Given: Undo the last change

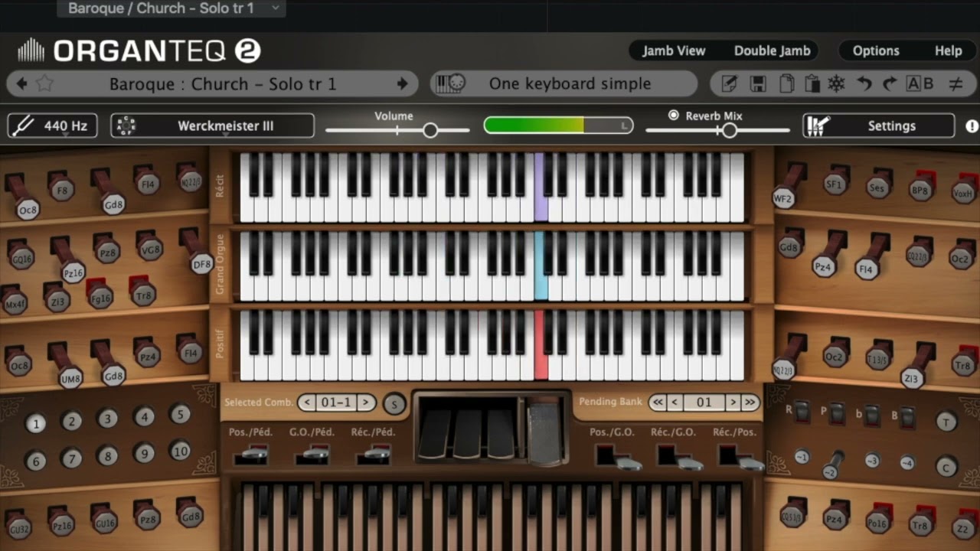Looking at the screenshot, I should point(864,83).
